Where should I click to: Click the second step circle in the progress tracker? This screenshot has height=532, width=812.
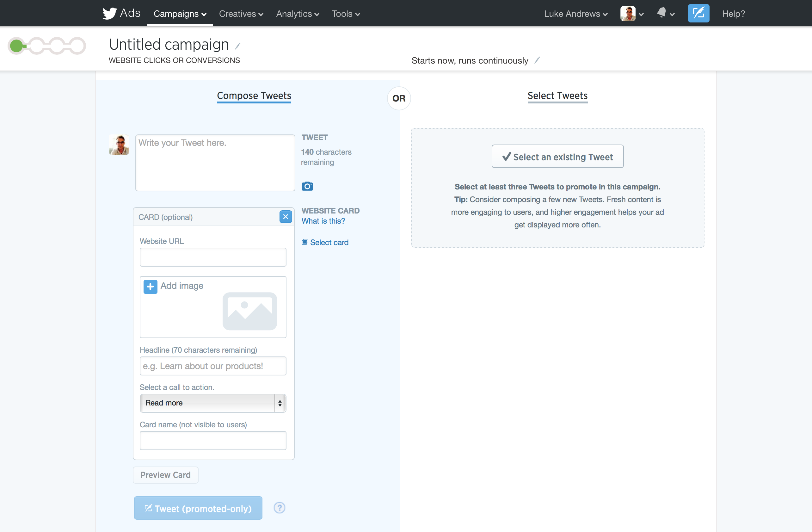point(36,46)
